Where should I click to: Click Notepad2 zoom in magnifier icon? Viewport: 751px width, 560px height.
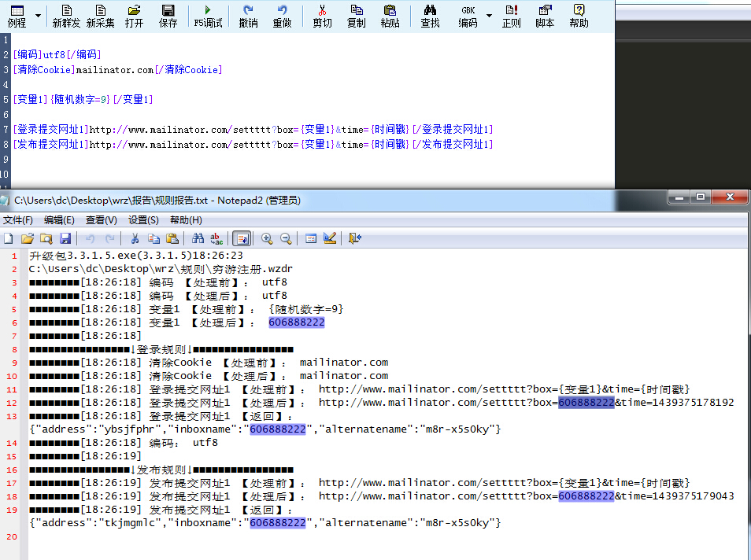click(267, 238)
